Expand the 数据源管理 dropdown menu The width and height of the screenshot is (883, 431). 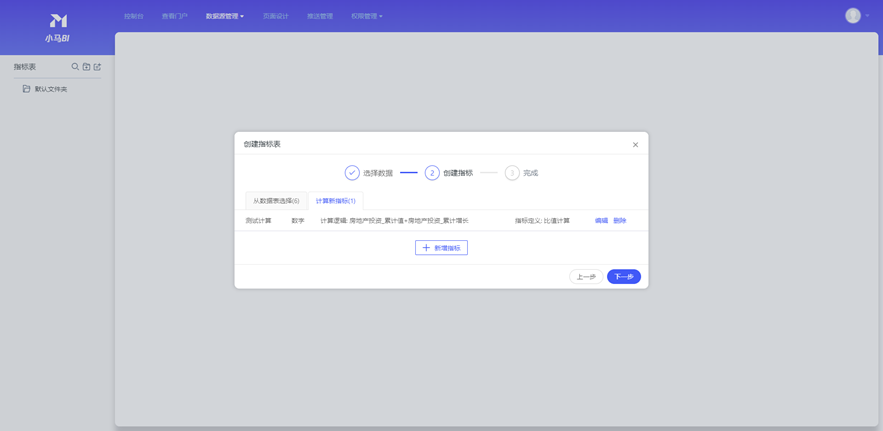click(x=224, y=16)
